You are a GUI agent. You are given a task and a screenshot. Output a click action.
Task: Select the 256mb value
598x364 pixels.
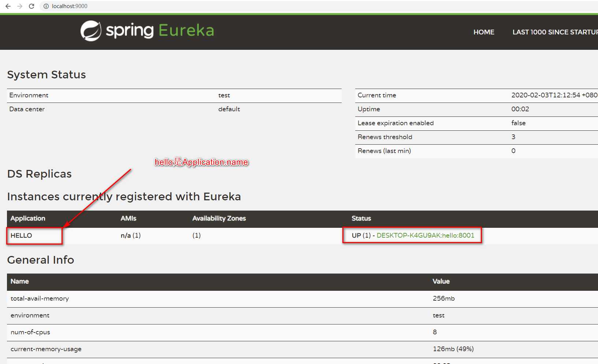pos(444,298)
